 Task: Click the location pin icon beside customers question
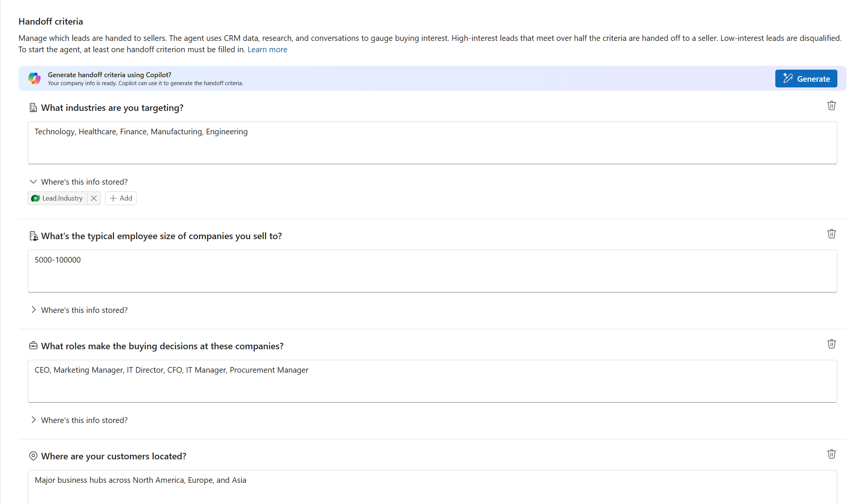(x=33, y=456)
